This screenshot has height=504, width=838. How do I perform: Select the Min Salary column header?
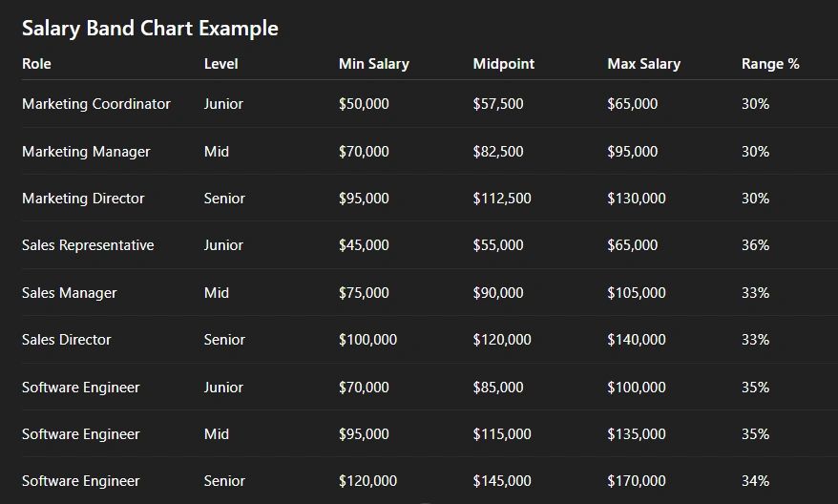point(374,64)
